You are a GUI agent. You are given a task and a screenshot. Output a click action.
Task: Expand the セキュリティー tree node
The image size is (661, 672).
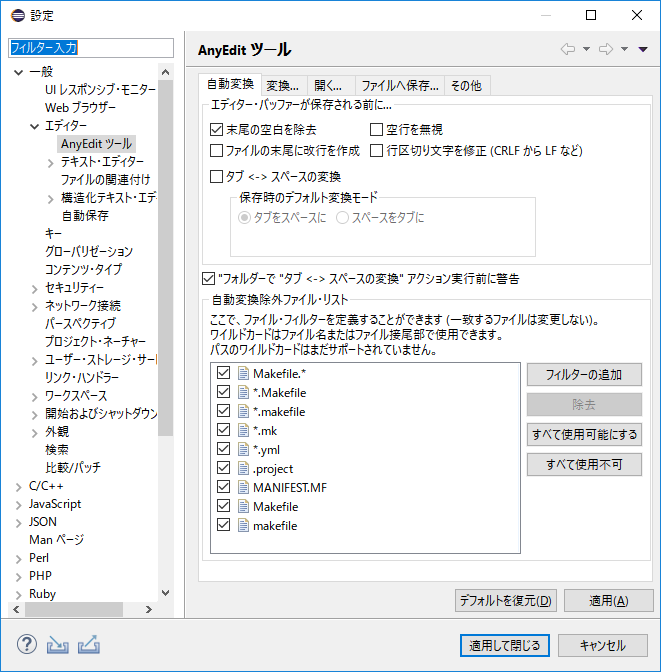pyautogui.click(x=35, y=289)
